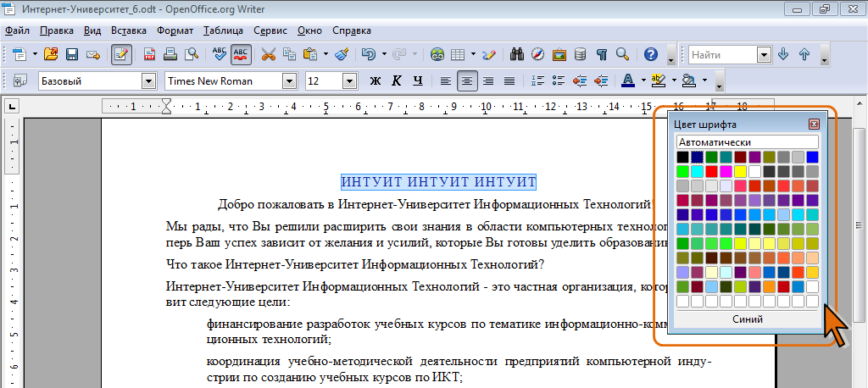
Task: Toggle AutoSpellcheck with red wavy underline
Action: [x=241, y=54]
